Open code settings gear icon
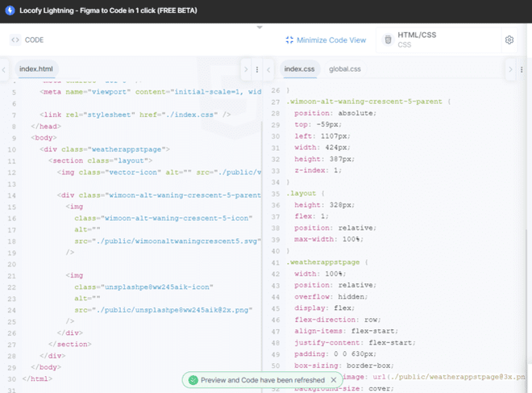Viewport: 532px width, 393px height. coord(509,40)
